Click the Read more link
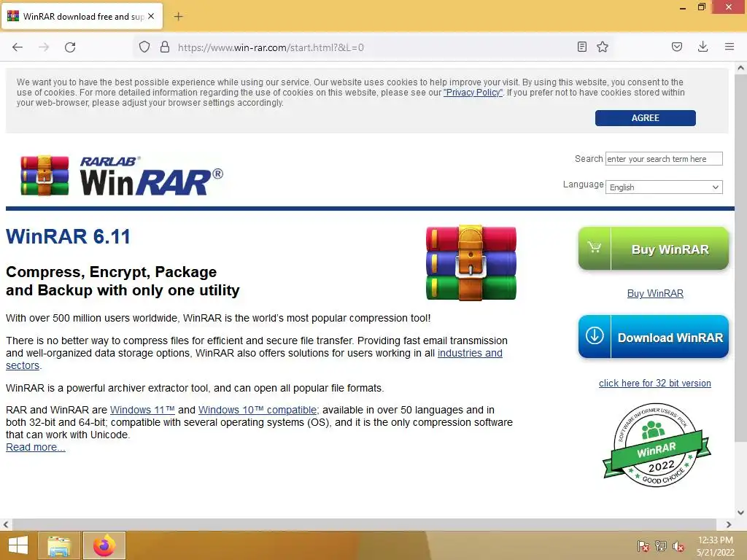Screen dimensions: 747x560 pos(35,447)
